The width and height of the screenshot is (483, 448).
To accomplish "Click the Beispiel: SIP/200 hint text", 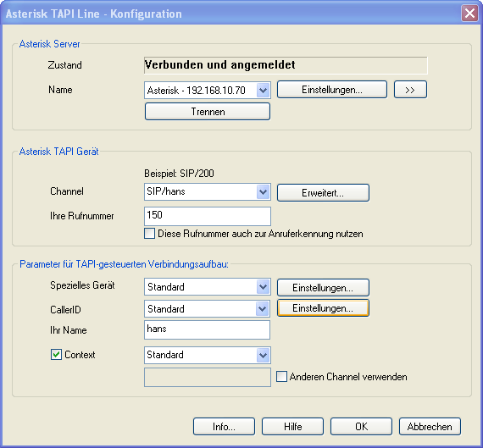I will pyautogui.click(x=179, y=174).
